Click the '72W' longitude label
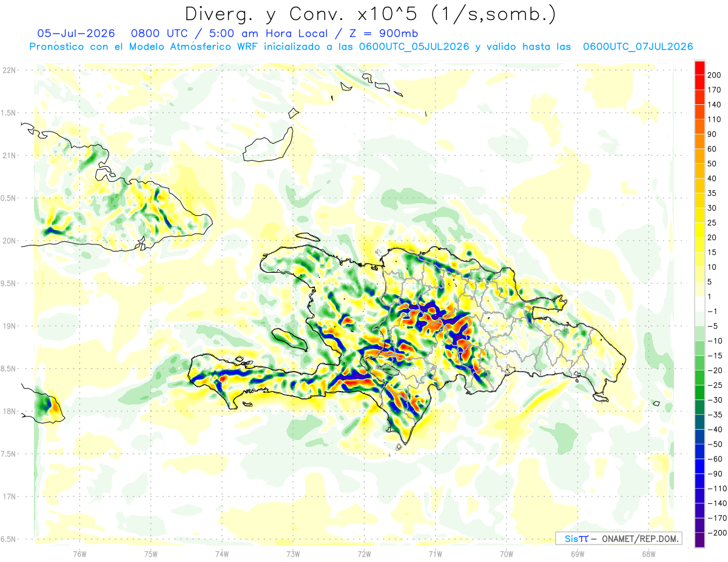This screenshot has width=728, height=562. 364,554
